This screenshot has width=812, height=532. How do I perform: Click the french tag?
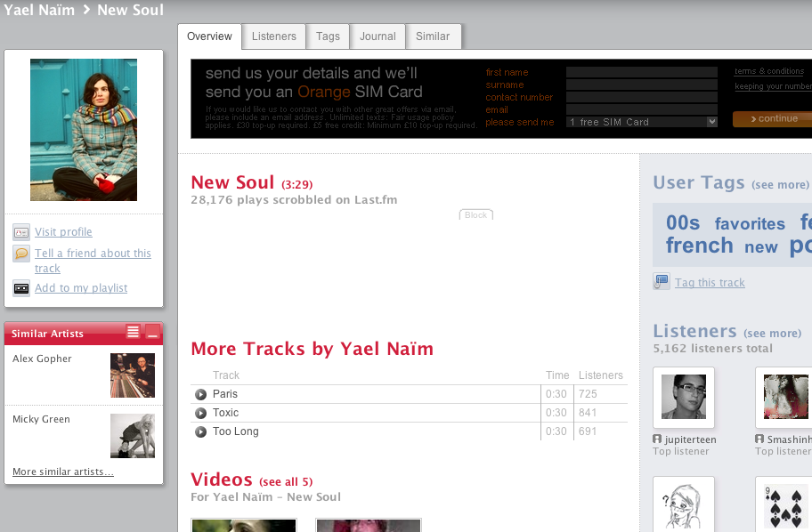pyautogui.click(x=700, y=246)
